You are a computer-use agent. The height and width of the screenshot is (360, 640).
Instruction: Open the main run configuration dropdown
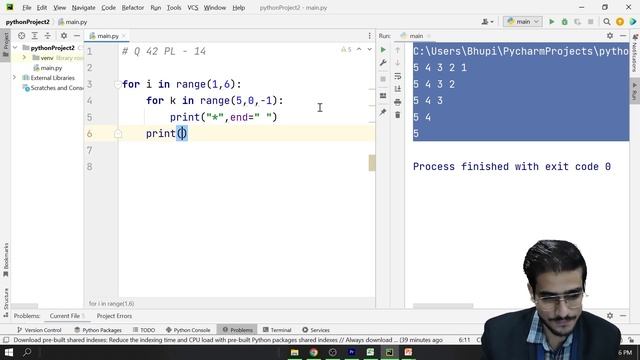pos(523,22)
